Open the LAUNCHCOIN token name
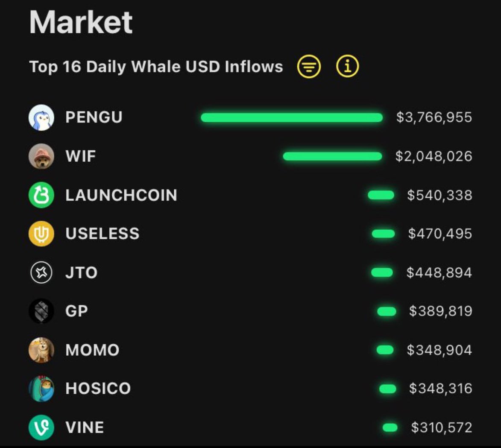This screenshot has width=501, height=448. point(121,195)
